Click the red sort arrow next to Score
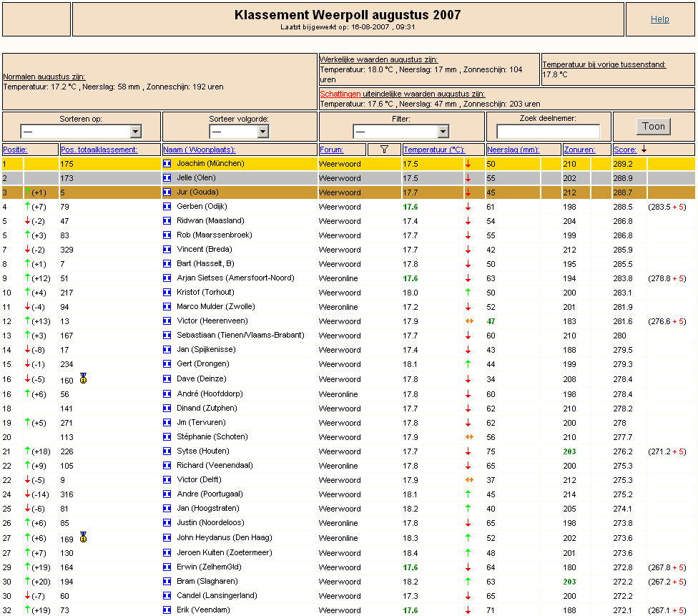Image resolution: width=698 pixels, height=616 pixels. coord(644,150)
